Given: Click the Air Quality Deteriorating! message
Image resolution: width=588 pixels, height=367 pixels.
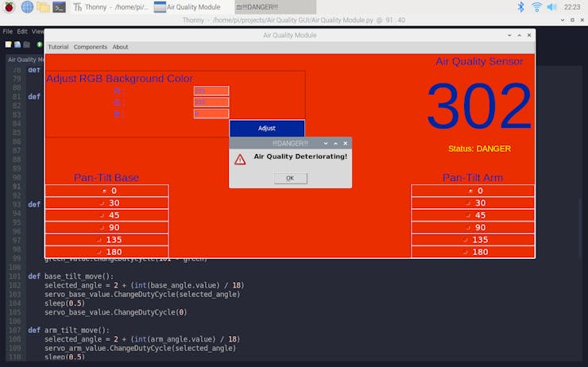Looking at the screenshot, I should [x=300, y=156].
